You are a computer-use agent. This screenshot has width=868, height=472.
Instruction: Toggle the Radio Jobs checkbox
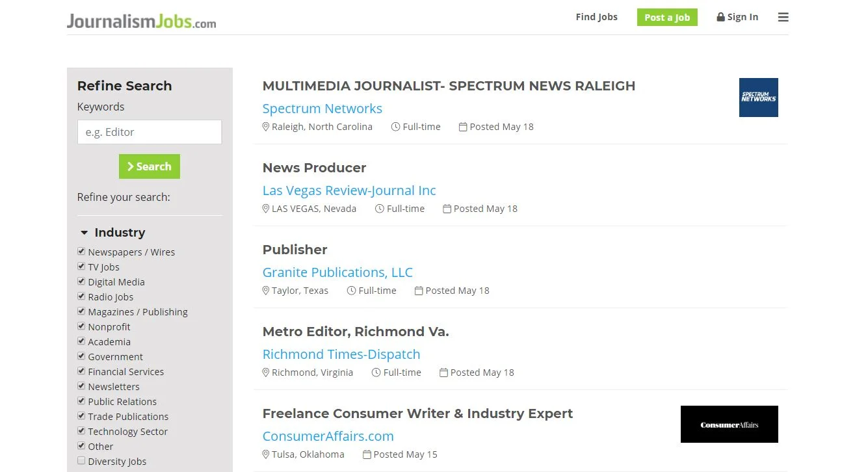point(81,296)
